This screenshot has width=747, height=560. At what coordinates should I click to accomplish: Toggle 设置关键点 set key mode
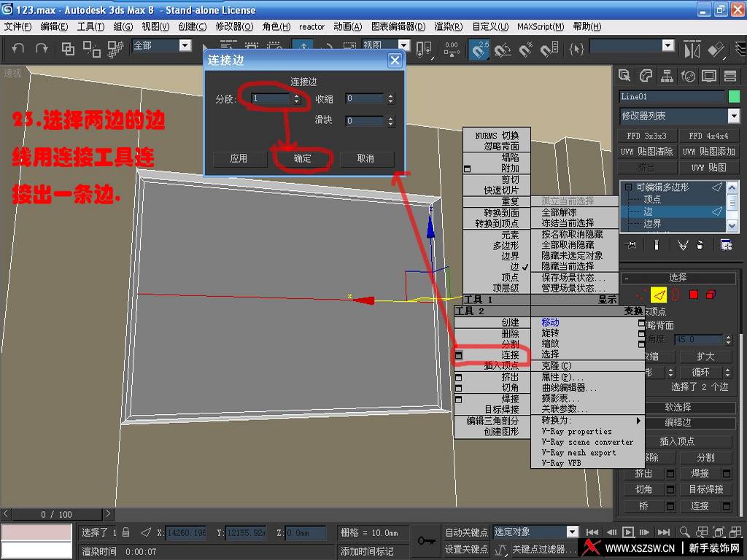coord(466,549)
